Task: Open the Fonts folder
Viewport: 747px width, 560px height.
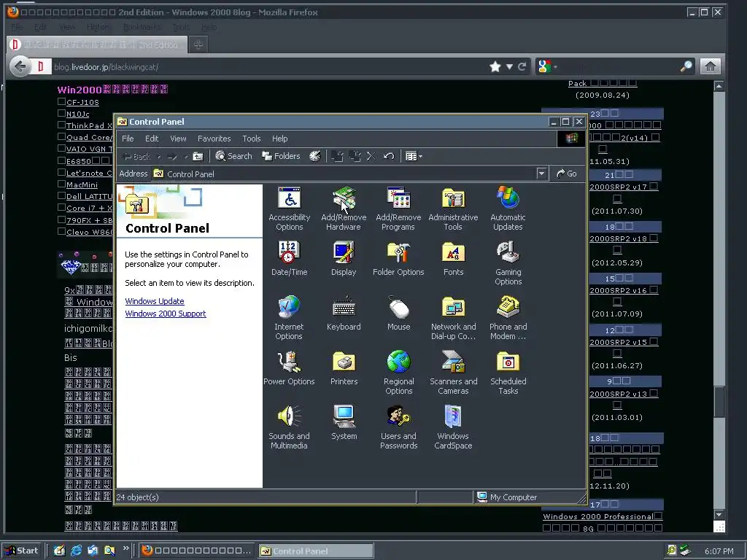Action: 453,259
